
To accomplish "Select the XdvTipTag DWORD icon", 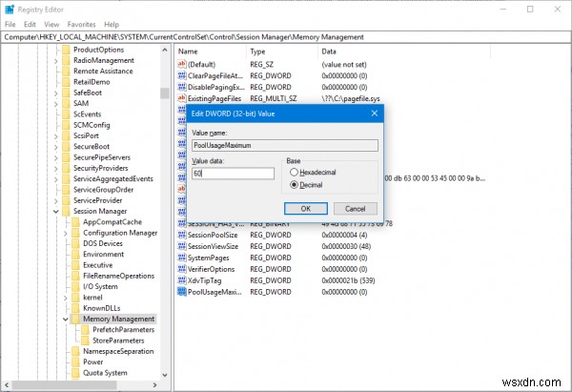I will coord(181,280).
